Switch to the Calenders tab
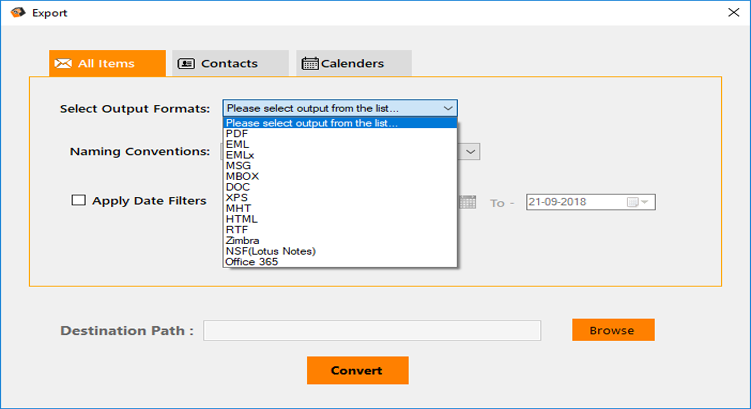Screen dimensions: 751x409 [x=352, y=64]
